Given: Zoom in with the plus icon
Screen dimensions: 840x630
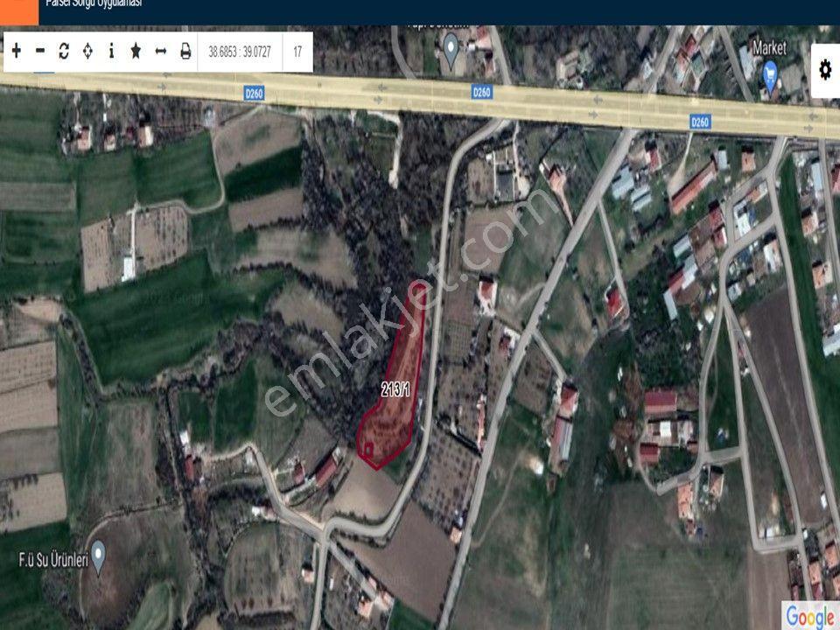Looking at the screenshot, I should 17,52.
